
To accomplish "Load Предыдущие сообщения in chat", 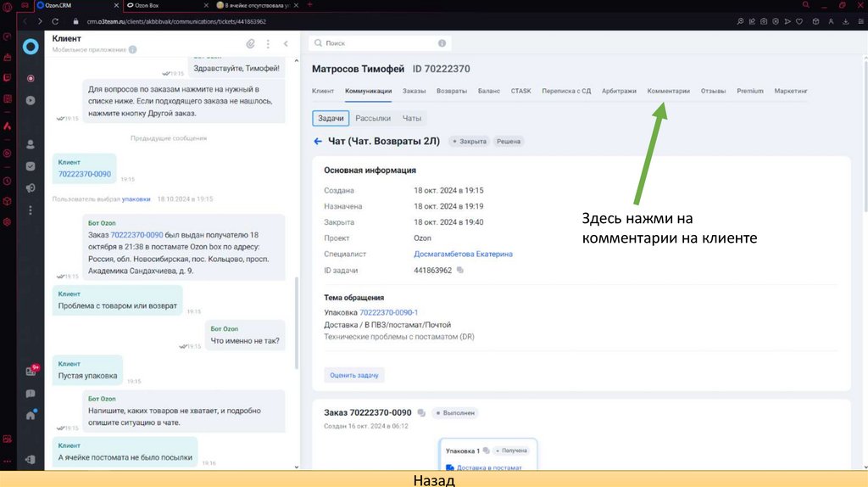I will coord(169,138).
